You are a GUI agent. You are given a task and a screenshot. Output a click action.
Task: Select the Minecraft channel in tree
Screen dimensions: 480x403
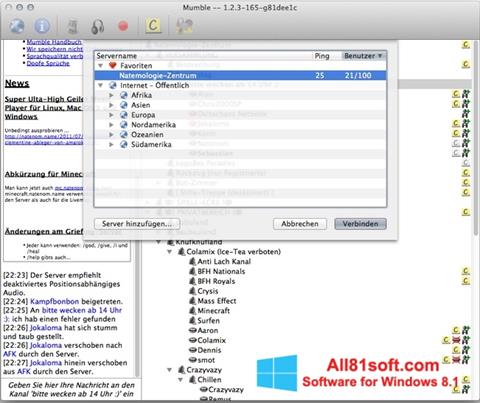click(x=213, y=311)
